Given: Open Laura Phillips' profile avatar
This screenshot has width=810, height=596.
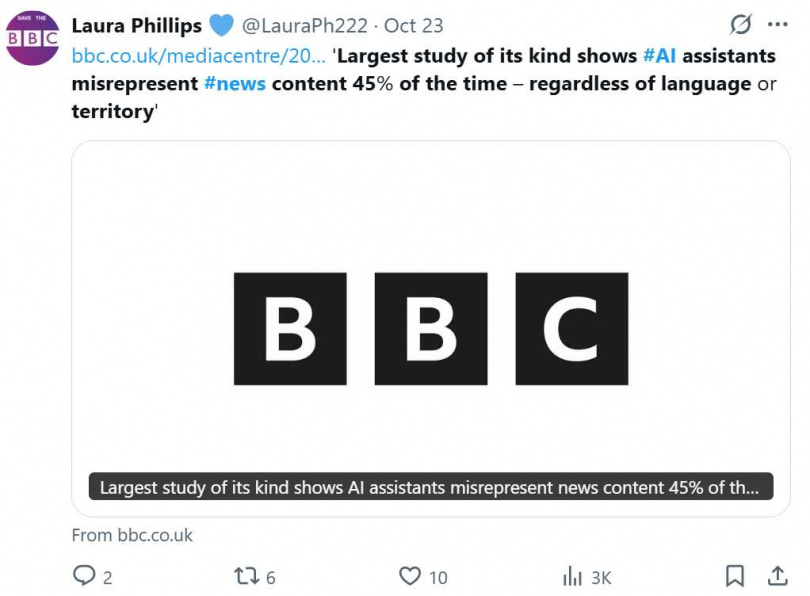Looking at the screenshot, I should click(x=33, y=38).
